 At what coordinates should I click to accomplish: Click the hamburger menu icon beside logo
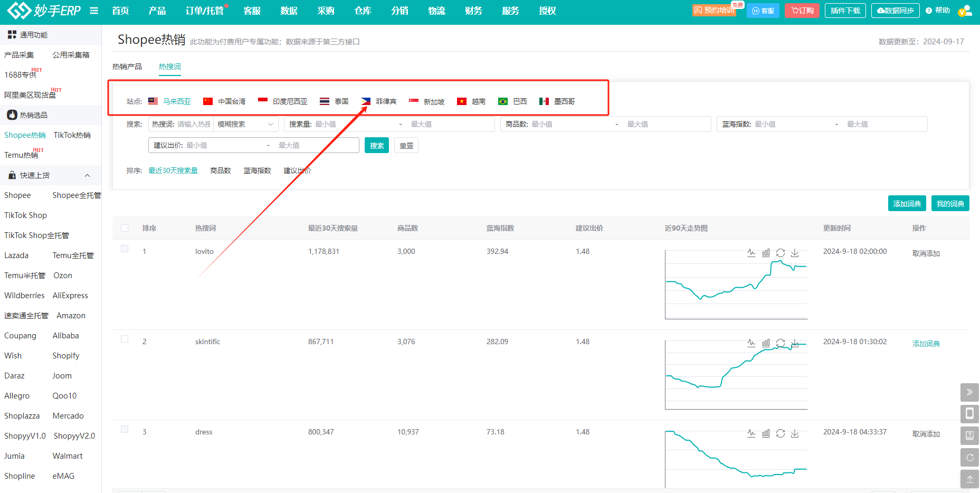tap(94, 11)
